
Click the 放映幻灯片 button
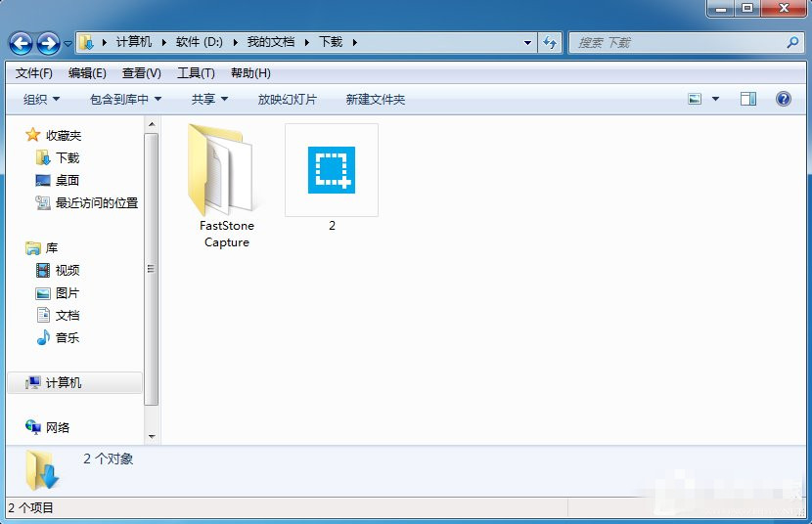[288, 99]
